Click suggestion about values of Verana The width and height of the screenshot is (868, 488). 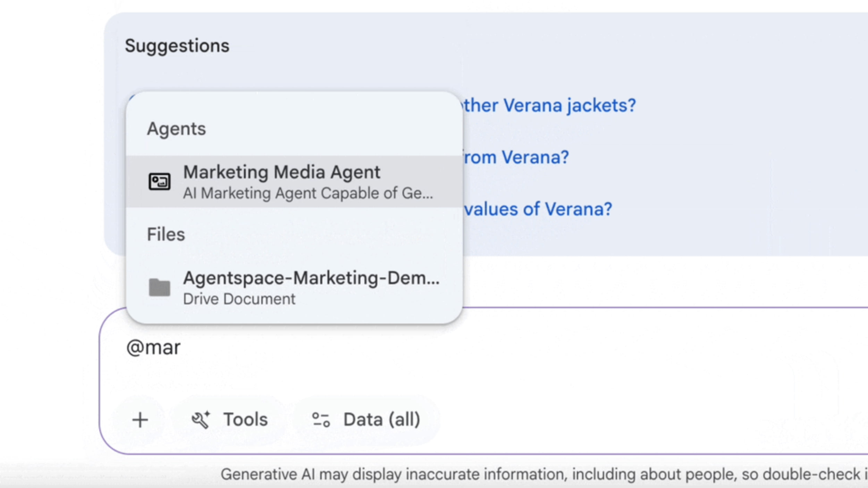[538, 209]
